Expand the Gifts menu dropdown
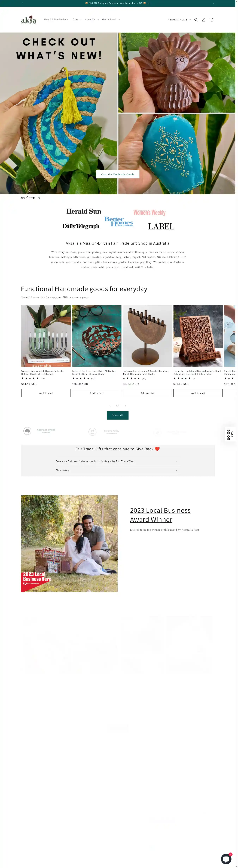Screen dimensions: 238x868 tap(77, 20)
